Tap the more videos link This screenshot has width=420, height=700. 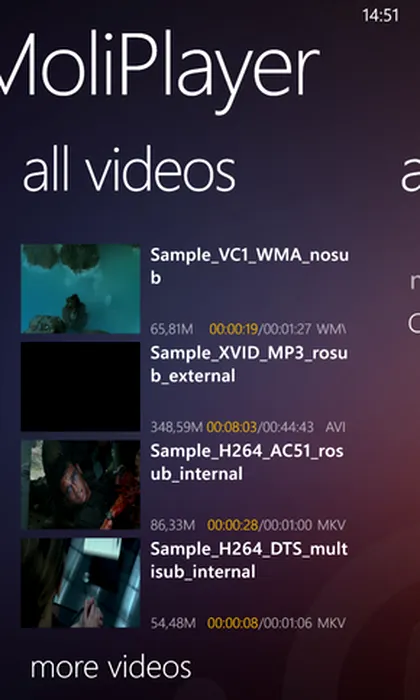pyautogui.click(x=111, y=667)
